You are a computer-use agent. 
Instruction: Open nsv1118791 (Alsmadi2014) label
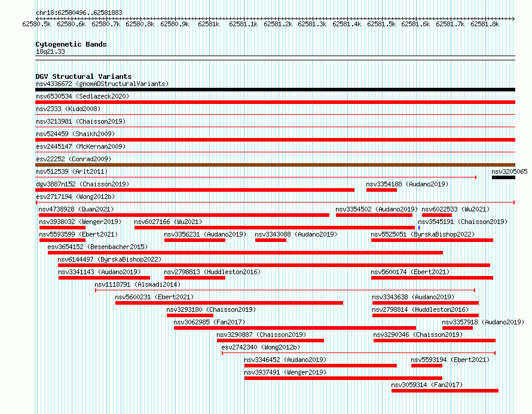coord(137,284)
